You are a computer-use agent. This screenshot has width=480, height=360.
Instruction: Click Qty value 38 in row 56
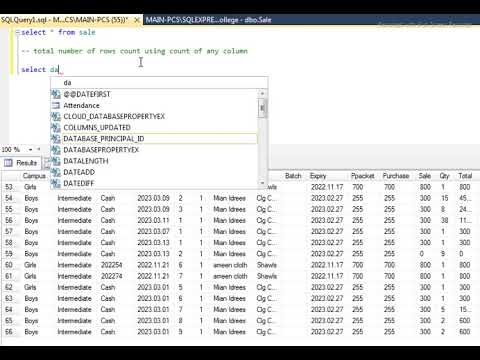point(445,221)
